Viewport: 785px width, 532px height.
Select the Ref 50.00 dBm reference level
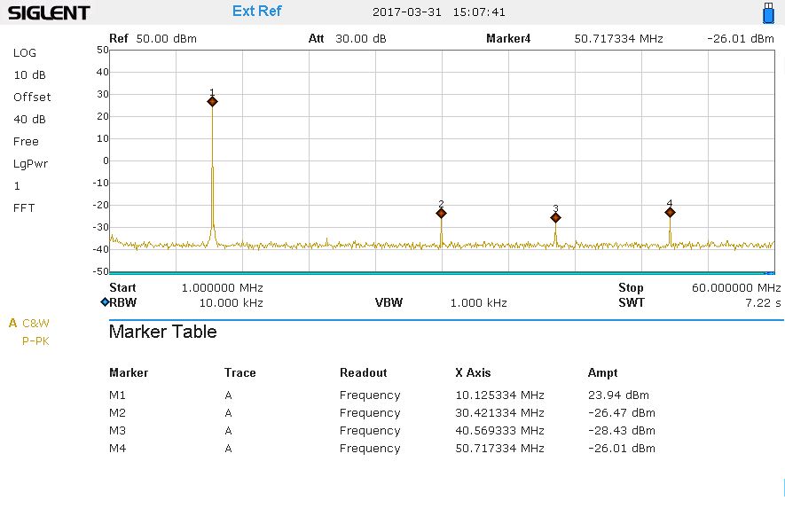tap(153, 39)
